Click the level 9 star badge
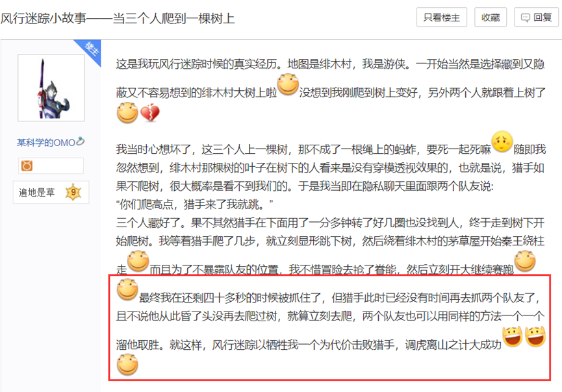This screenshot has height=392, width=562. click(x=74, y=193)
